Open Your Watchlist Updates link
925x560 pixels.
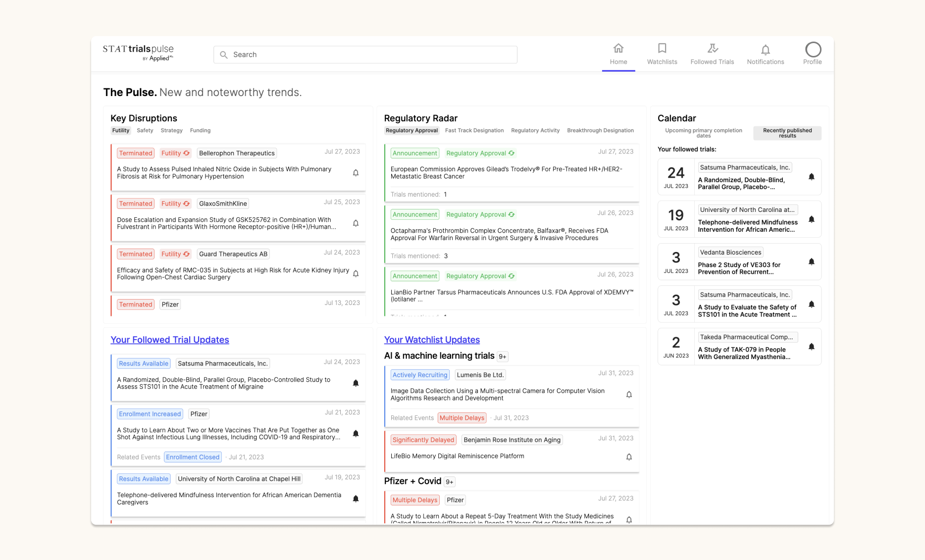[432, 340]
